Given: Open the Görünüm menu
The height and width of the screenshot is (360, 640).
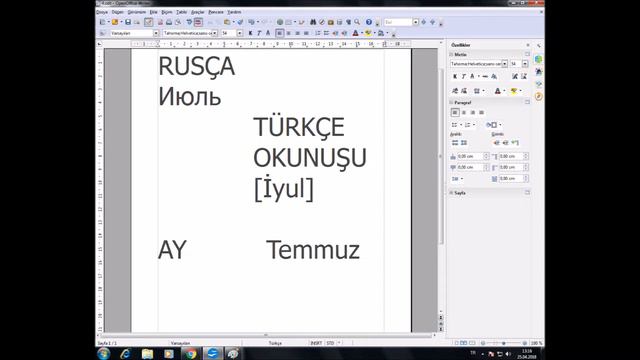Looking at the screenshot, I should pyautogui.click(x=136, y=12).
